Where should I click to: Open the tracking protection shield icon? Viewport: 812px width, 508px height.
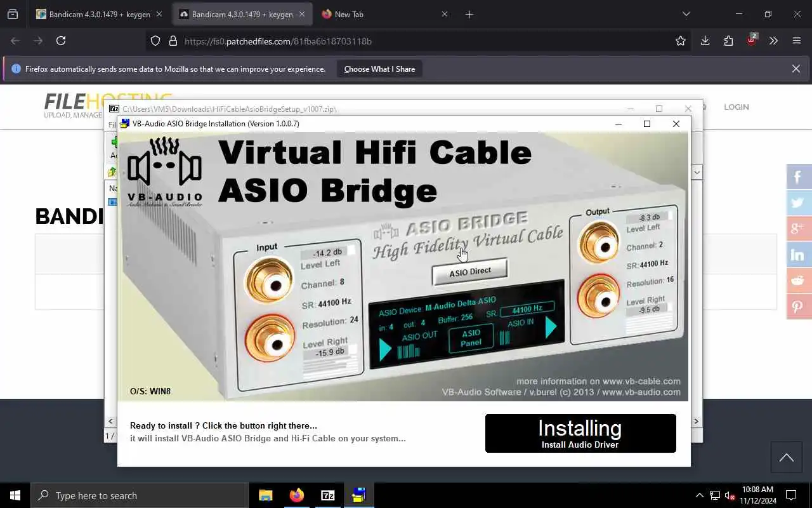pyautogui.click(x=155, y=41)
